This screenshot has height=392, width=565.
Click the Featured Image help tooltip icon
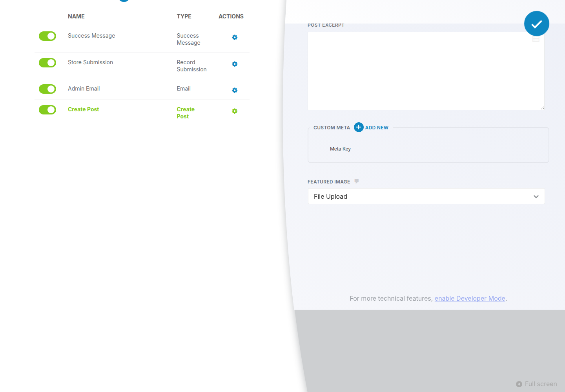pyautogui.click(x=356, y=181)
